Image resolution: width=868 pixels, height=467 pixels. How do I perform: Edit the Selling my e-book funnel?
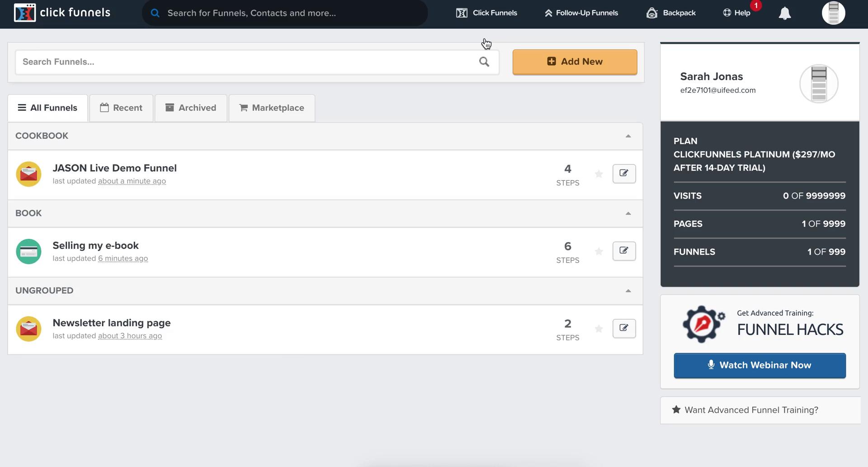click(624, 251)
